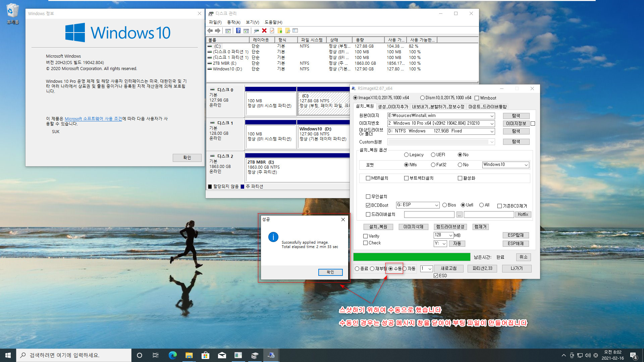Click the volume speaker tray icon

click(588, 355)
